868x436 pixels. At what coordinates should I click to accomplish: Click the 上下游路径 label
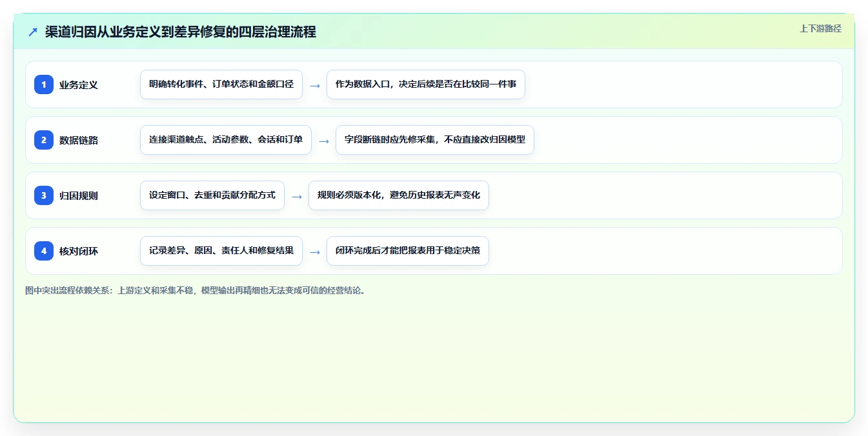coord(820,28)
